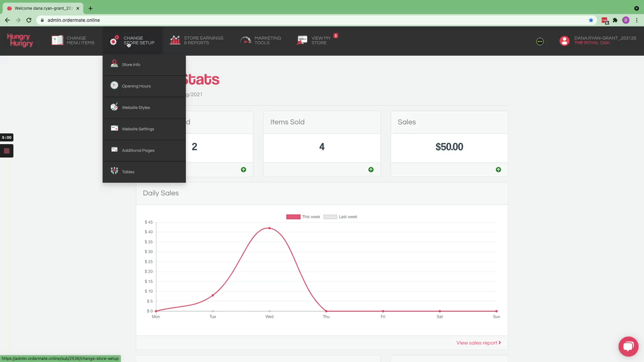Click the user profile avatar icon
Image resolution: width=644 pixels, height=362 pixels.
coord(565,41)
